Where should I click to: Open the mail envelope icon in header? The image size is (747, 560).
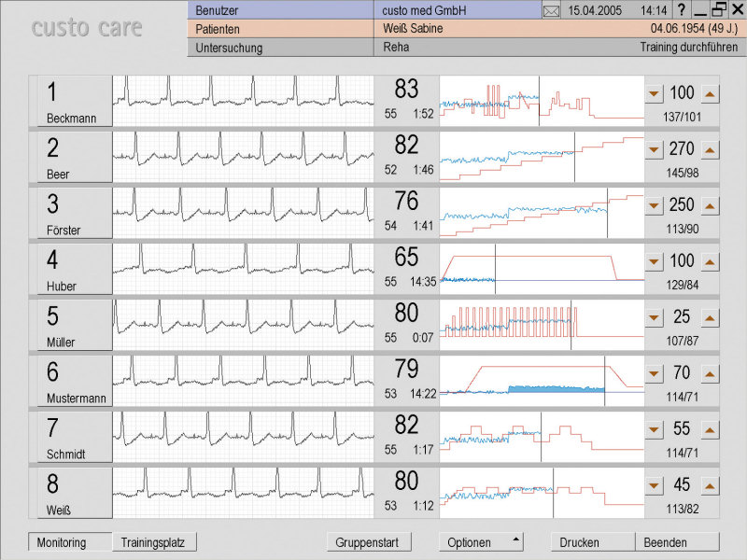tap(551, 10)
